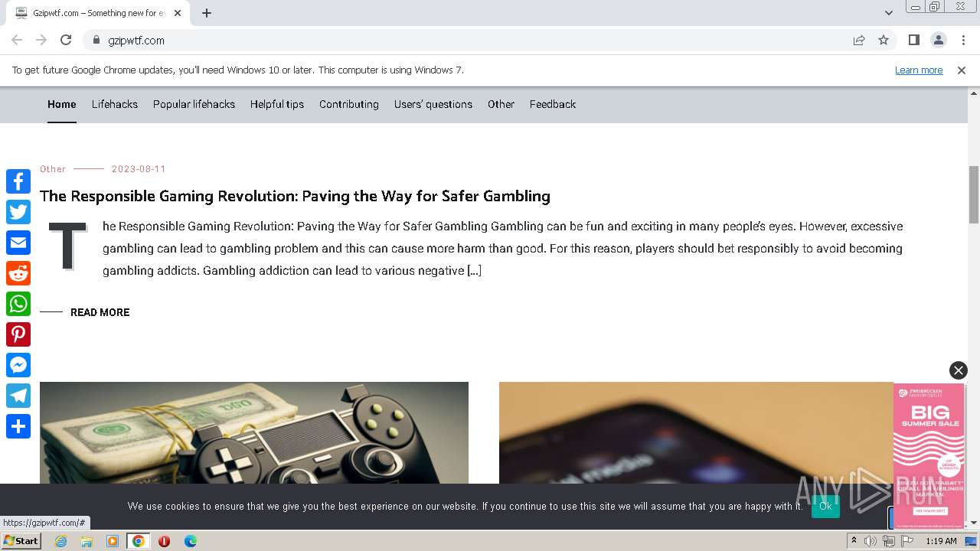This screenshot has width=980, height=551.
Task: Share via WhatsApp sidebar icon
Action: pos(18,304)
